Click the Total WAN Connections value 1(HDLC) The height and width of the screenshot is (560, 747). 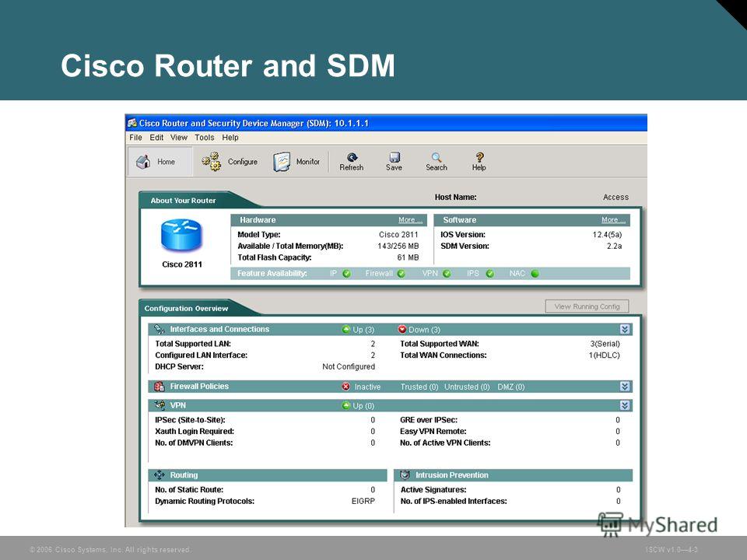pos(604,355)
